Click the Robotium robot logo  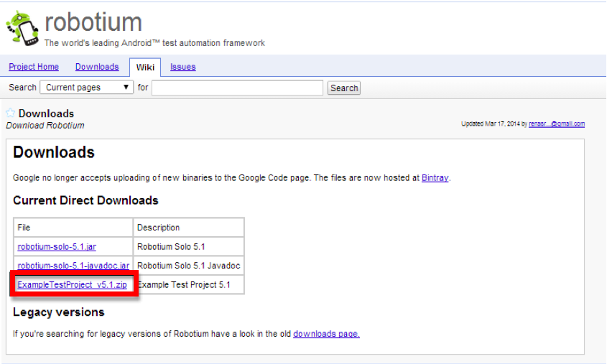(x=22, y=29)
